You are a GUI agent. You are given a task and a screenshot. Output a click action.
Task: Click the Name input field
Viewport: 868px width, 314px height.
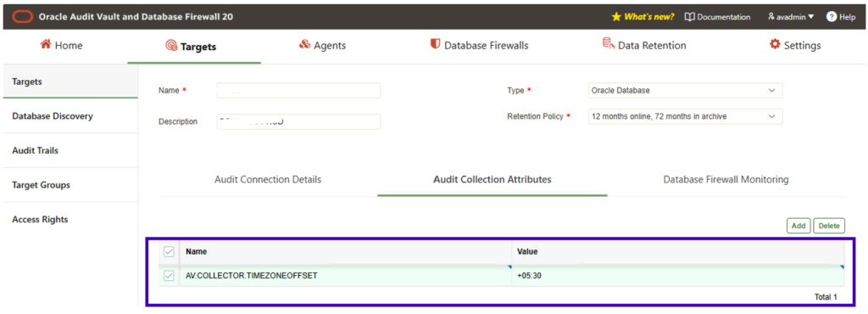298,90
